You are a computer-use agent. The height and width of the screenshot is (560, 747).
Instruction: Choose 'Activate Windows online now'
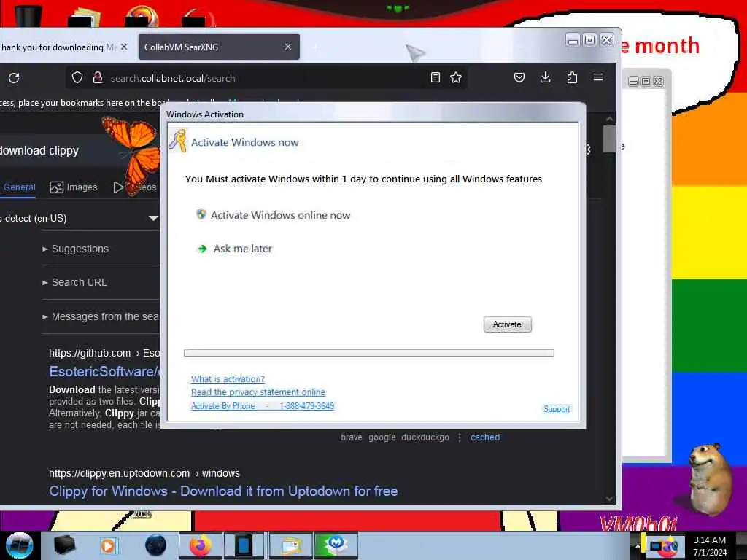tap(280, 215)
